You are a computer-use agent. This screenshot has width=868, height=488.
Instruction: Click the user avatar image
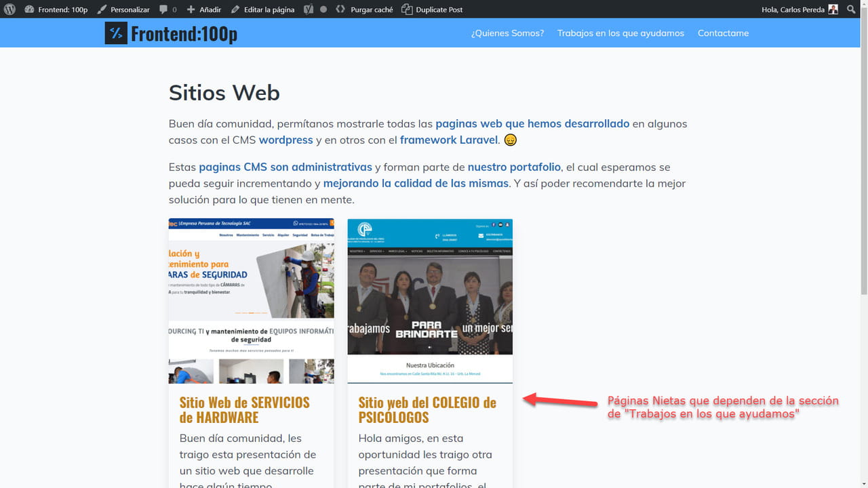click(833, 9)
